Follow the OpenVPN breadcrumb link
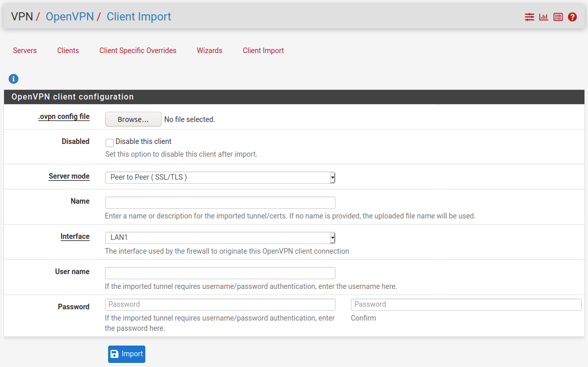Viewport: 588px width, 367px height. (70, 16)
